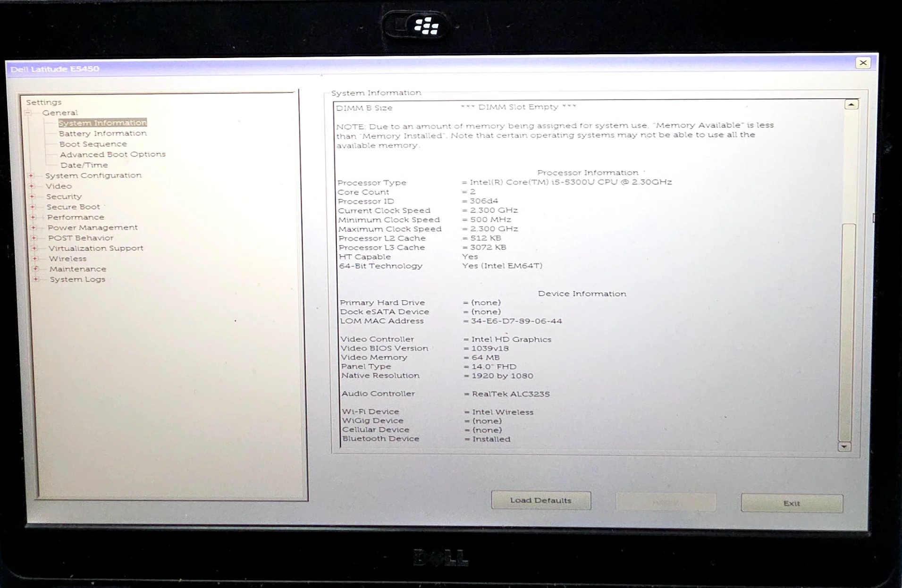Viewport: 902px width, 588px height.
Task: Select the Virtualization Support label
Action: (x=96, y=248)
